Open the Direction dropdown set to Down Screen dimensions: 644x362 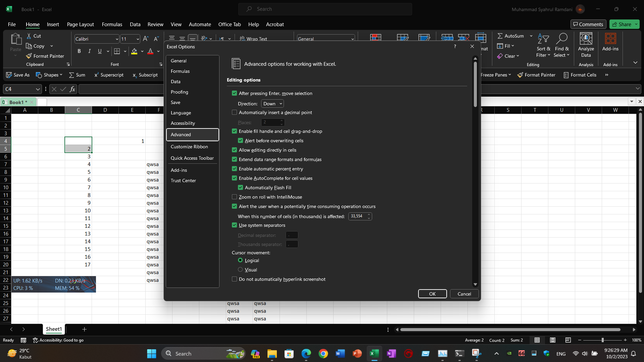(x=272, y=104)
